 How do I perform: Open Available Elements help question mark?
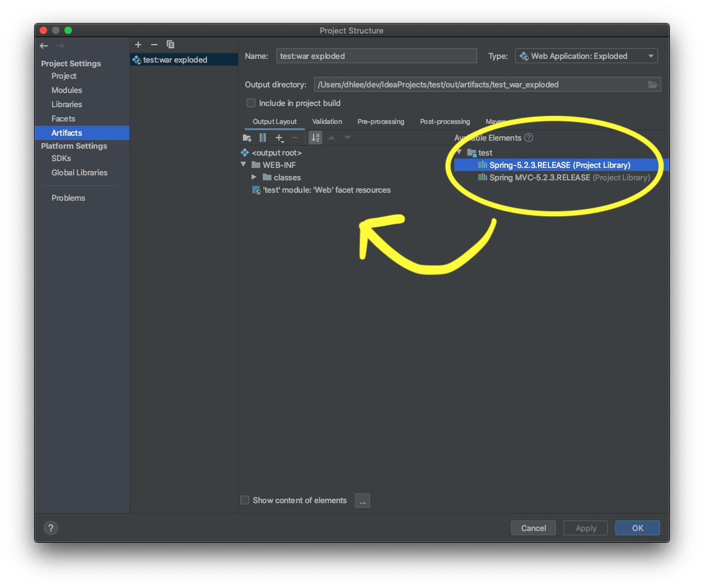pyautogui.click(x=529, y=138)
